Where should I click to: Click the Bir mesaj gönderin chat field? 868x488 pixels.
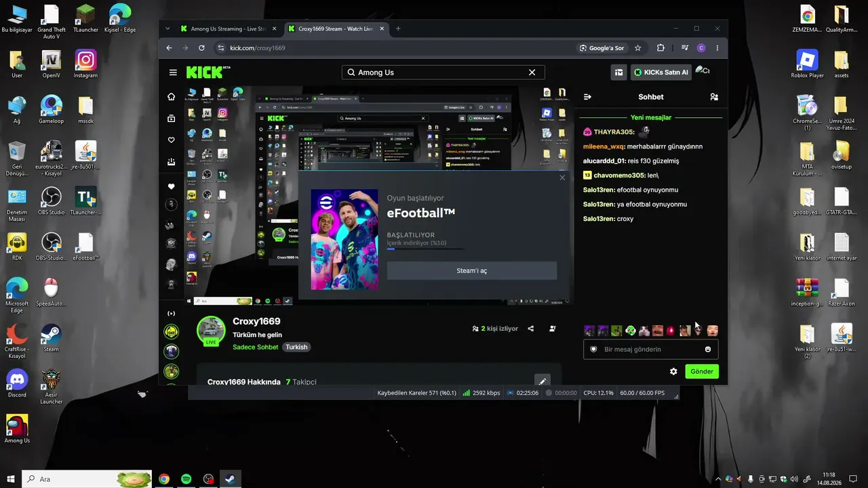(x=651, y=349)
